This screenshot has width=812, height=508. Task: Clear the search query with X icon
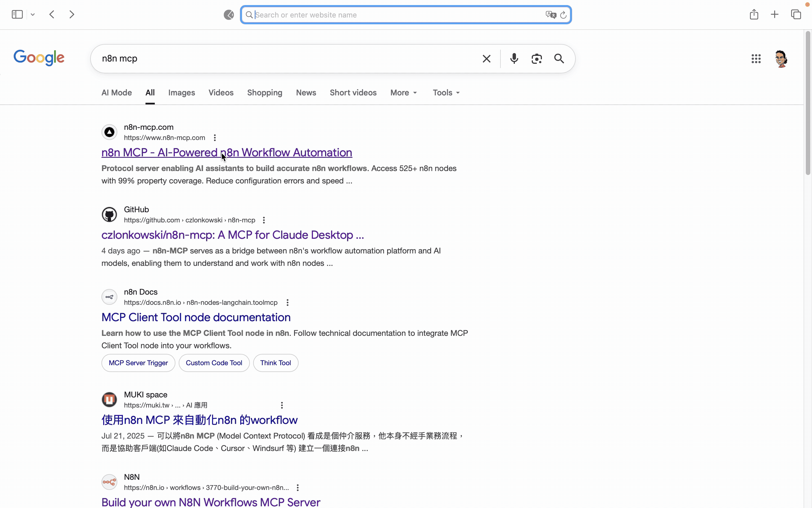click(487, 59)
